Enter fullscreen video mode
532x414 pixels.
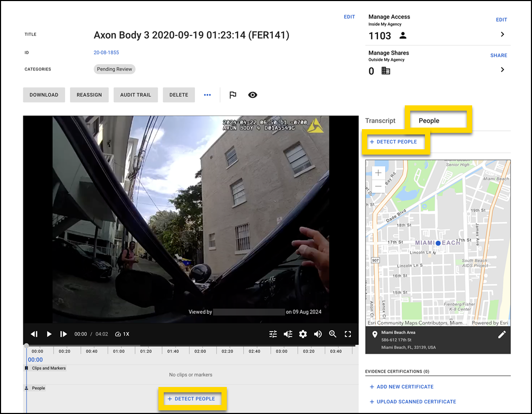pyautogui.click(x=348, y=334)
